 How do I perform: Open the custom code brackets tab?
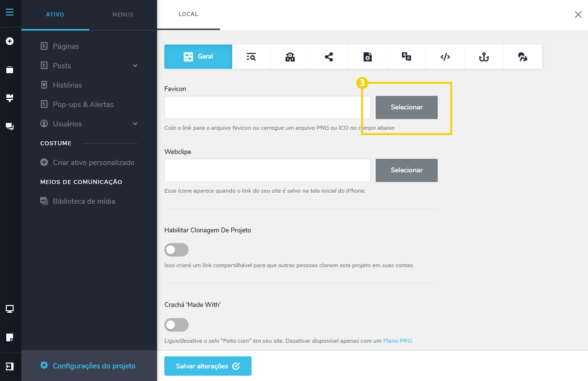445,57
